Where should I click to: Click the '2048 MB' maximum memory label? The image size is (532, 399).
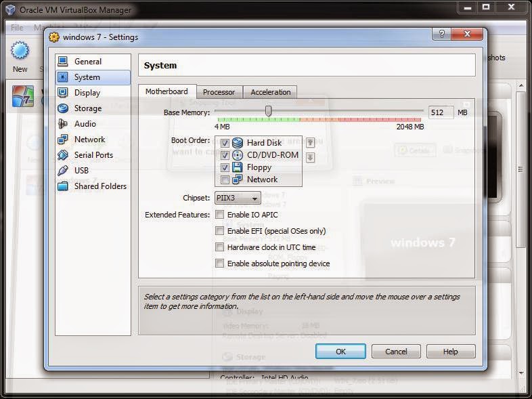point(410,127)
